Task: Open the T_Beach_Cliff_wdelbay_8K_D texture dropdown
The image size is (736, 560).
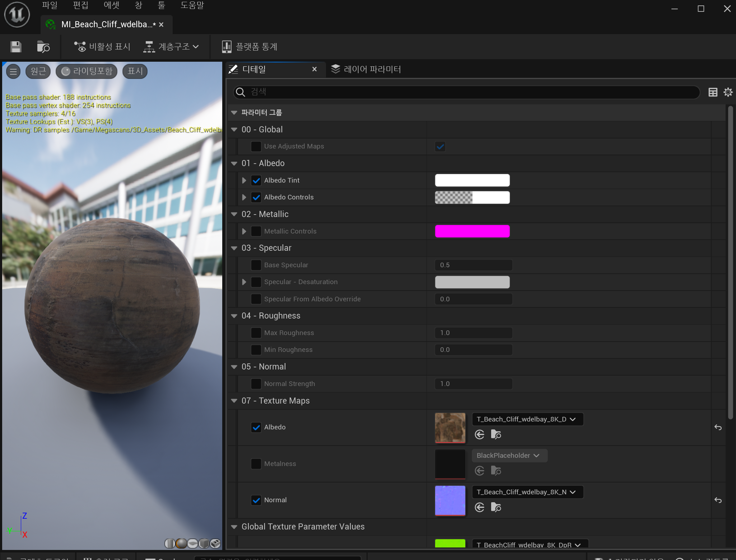Action: coord(527,419)
